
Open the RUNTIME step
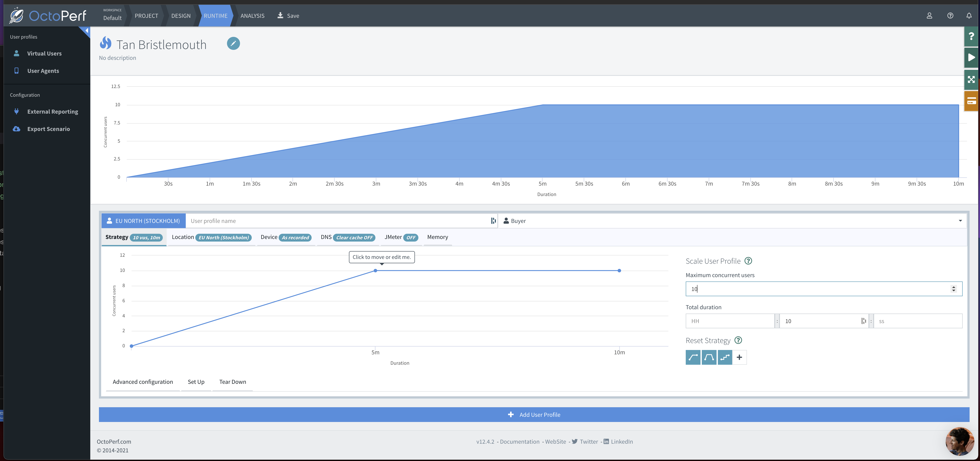(x=215, y=16)
